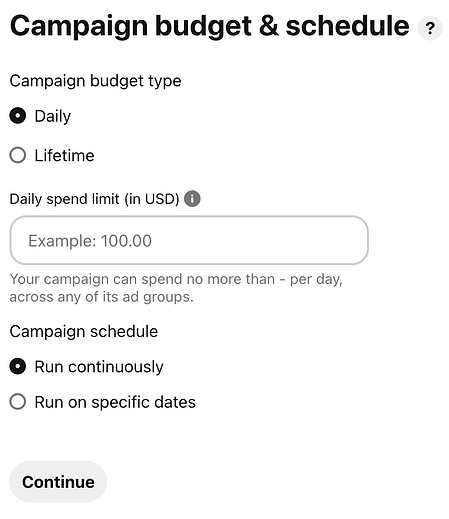
Task: Click the spend limit helper text below the field
Action: coord(176,288)
